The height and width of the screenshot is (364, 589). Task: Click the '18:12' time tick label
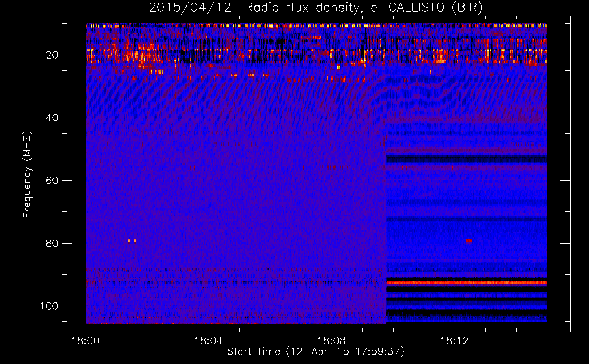tap(454, 341)
